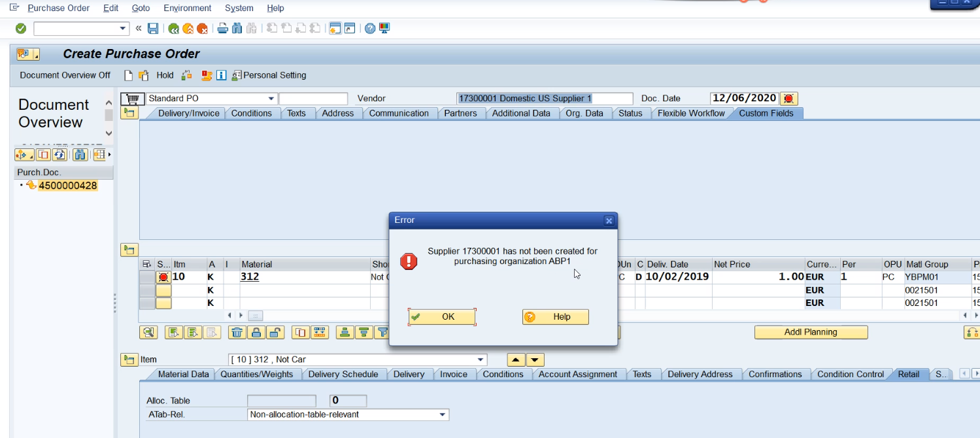Image resolution: width=980 pixels, height=438 pixels.
Task: Confirm the error dialog with OK
Action: click(x=441, y=316)
